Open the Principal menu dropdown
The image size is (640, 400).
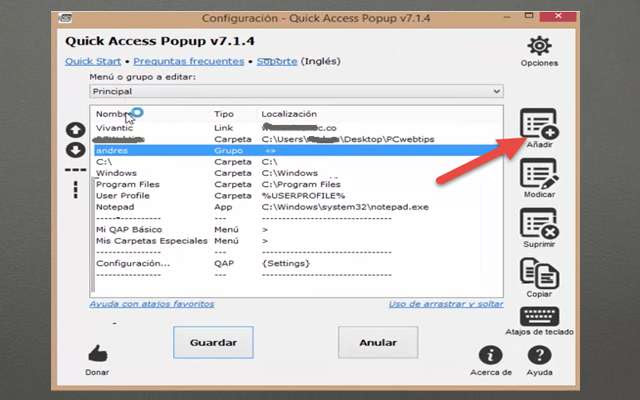(296, 91)
